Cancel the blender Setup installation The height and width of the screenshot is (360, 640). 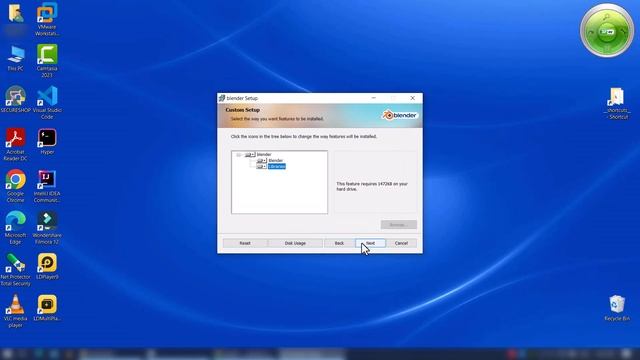pos(401,243)
